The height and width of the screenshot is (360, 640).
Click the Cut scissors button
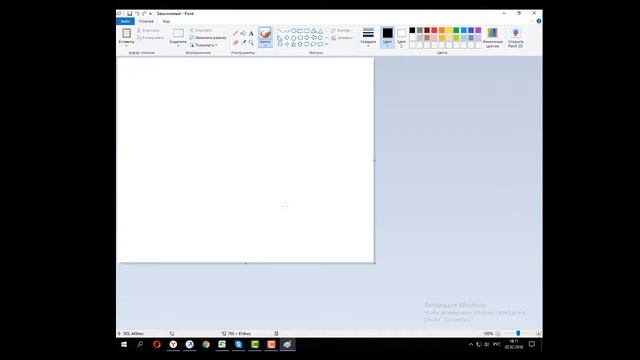tap(148, 30)
